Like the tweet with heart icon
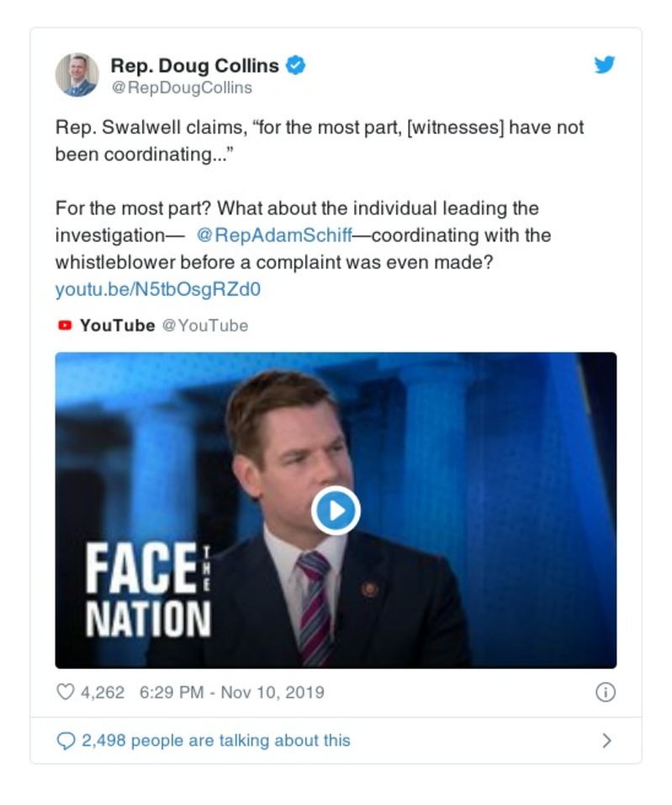The height and width of the screenshot is (805, 672). click(66, 692)
